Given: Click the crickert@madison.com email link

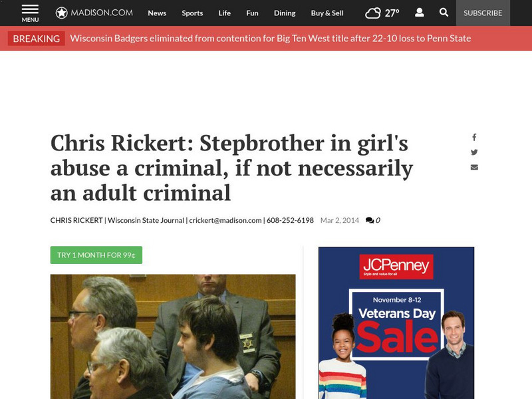Looking at the screenshot, I should coord(225,220).
